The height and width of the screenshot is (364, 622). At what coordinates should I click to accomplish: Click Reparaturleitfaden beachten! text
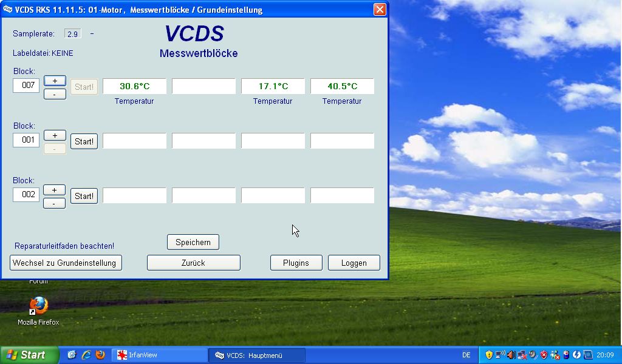click(64, 246)
